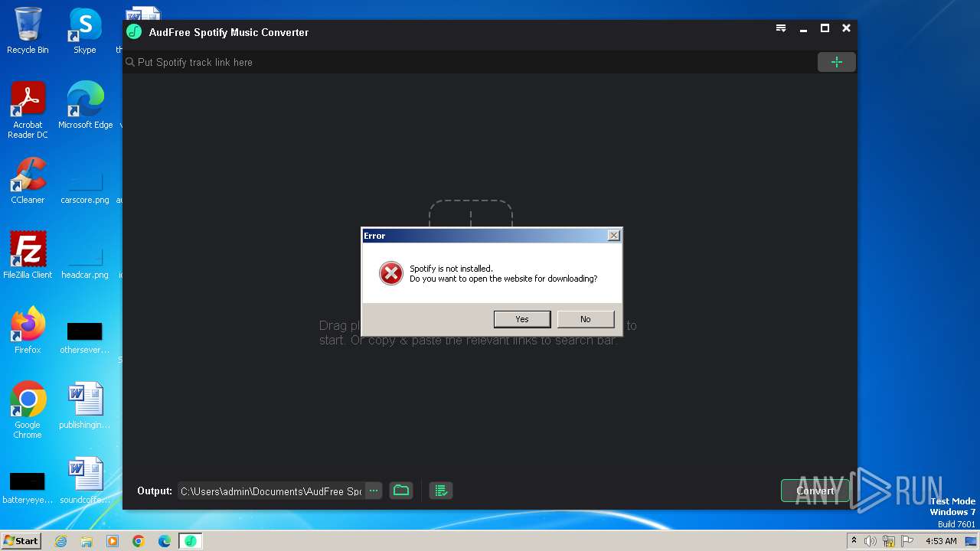Viewport: 980px width, 551px height.
Task: Click AudFree taskbar button
Action: pyautogui.click(x=191, y=541)
